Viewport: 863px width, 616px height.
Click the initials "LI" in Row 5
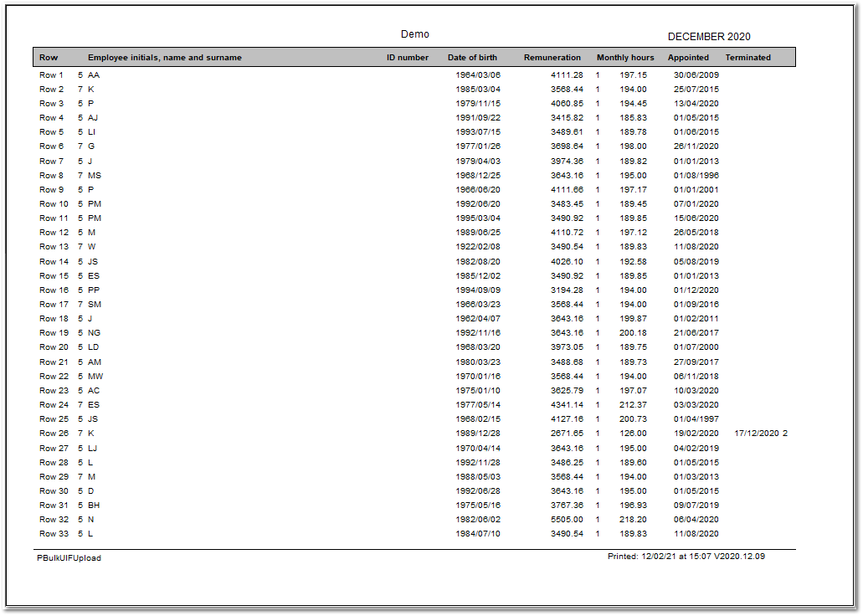(x=91, y=131)
